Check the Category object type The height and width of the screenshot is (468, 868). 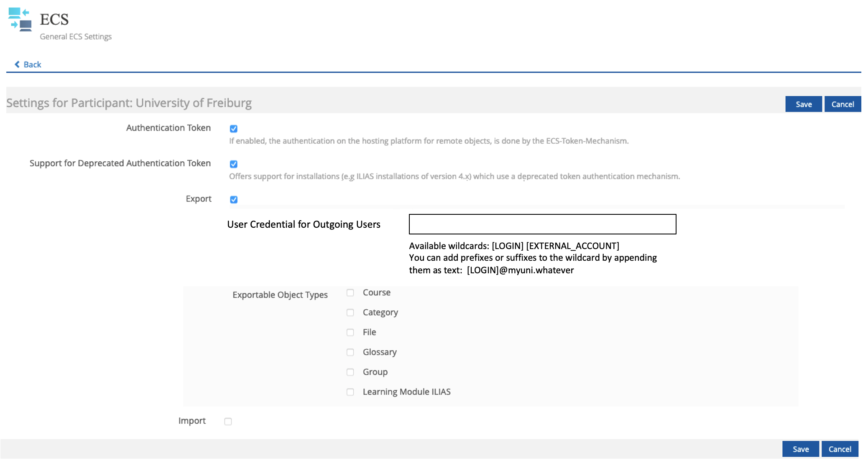tap(350, 313)
